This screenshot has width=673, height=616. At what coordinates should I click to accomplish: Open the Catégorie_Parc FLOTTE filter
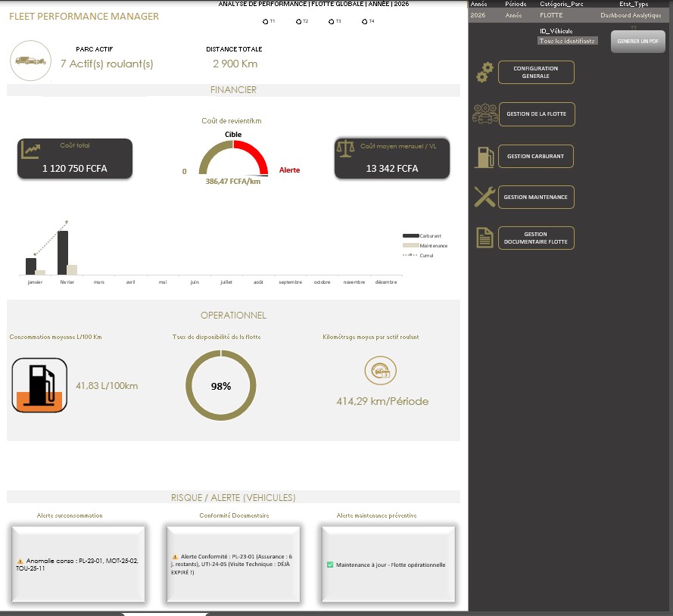[553, 15]
